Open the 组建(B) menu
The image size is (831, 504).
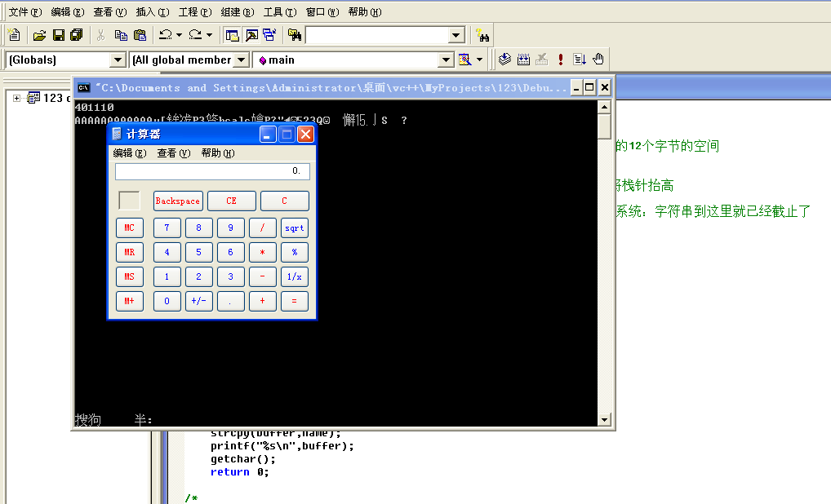pos(237,11)
